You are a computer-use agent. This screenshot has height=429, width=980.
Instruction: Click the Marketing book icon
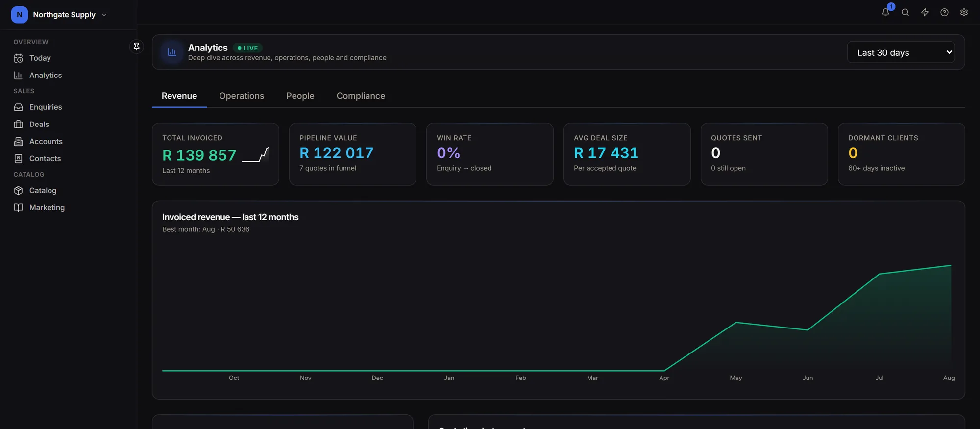(x=19, y=208)
